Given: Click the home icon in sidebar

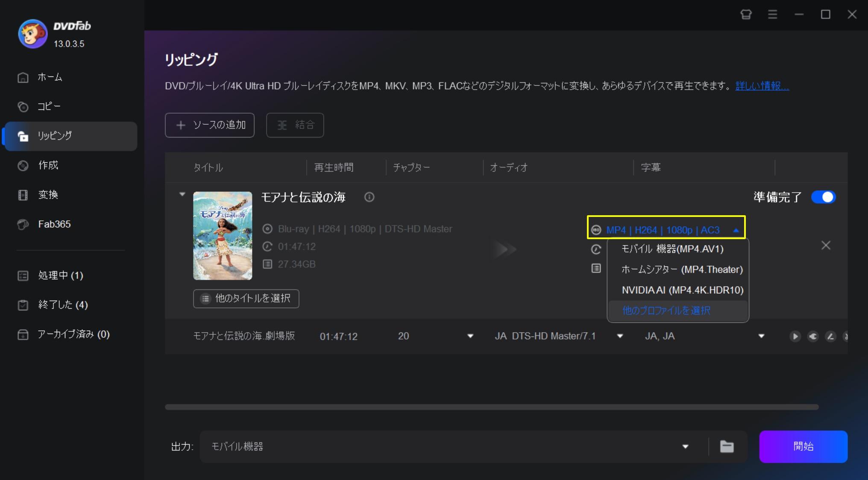Looking at the screenshot, I should pos(23,77).
